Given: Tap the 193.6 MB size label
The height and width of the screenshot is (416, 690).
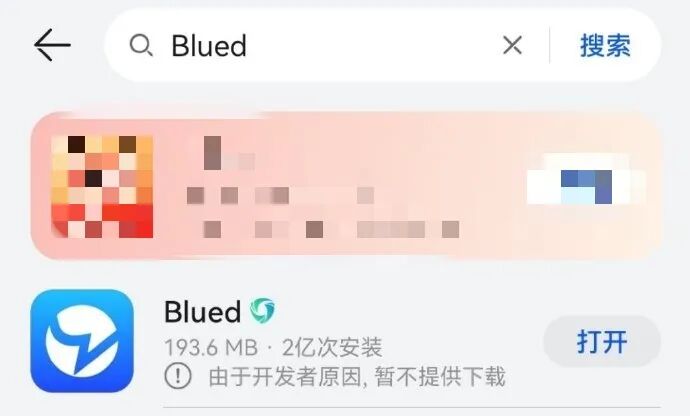Looking at the screenshot, I should point(211,348).
